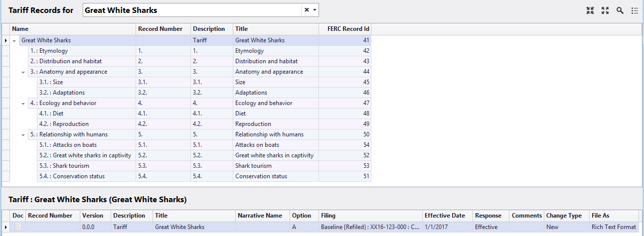644x236 pixels.
Task: Click the Effective Date column header
Action: point(448,216)
